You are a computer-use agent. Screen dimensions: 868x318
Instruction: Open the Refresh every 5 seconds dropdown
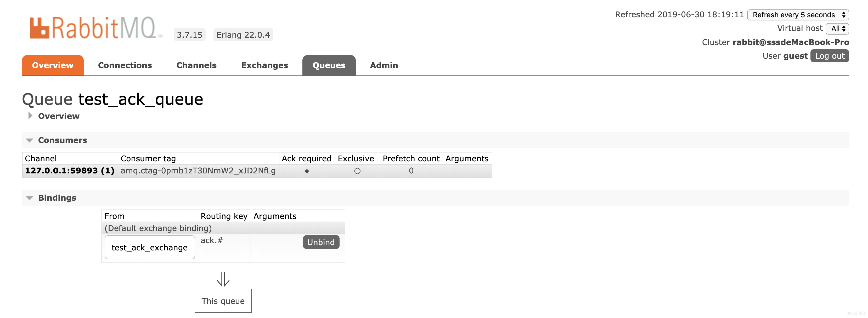(x=797, y=15)
